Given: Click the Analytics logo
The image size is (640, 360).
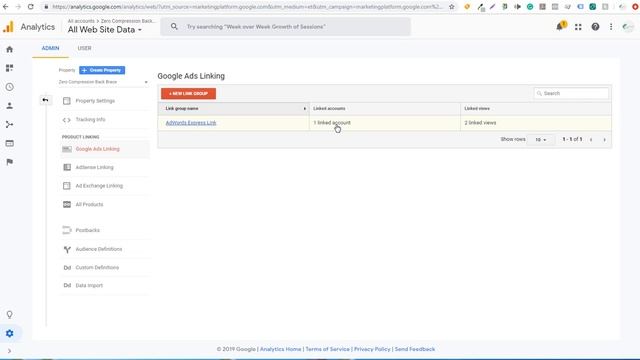Looking at the screenshot, I should (8, 27).
